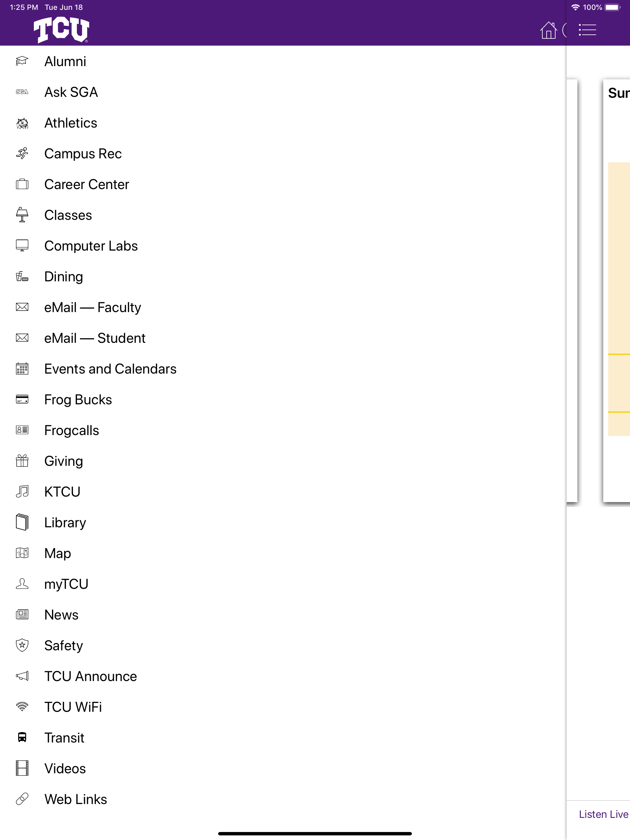The width and height of the screenshot is (630, 840).
Task: Tap the TCU Announce megaphone icon
Action: click(x=22, y=676)
